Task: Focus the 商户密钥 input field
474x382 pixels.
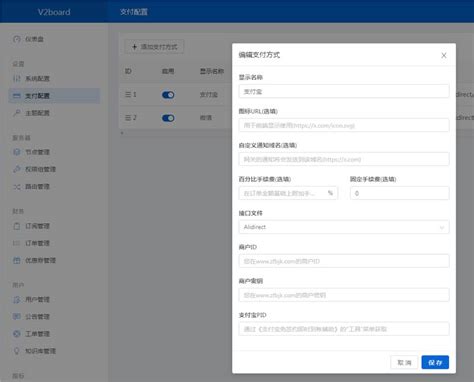Action: click(344, 295)
